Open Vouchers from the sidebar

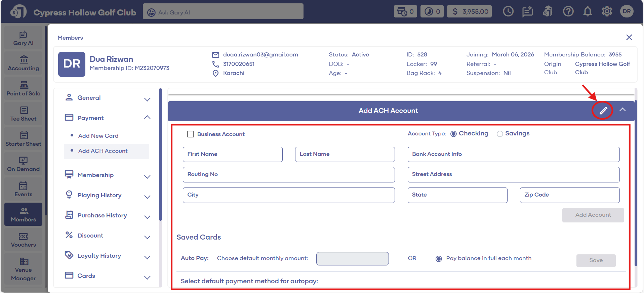pyautogui.click(x=24, y=240)
